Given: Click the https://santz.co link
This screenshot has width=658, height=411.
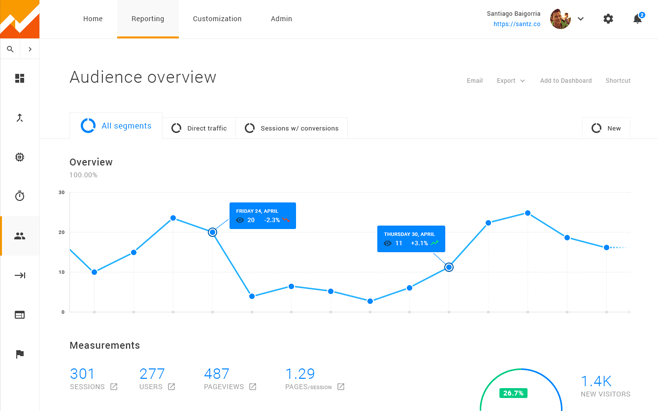Looking at the screenshot, I should point(517,24).
